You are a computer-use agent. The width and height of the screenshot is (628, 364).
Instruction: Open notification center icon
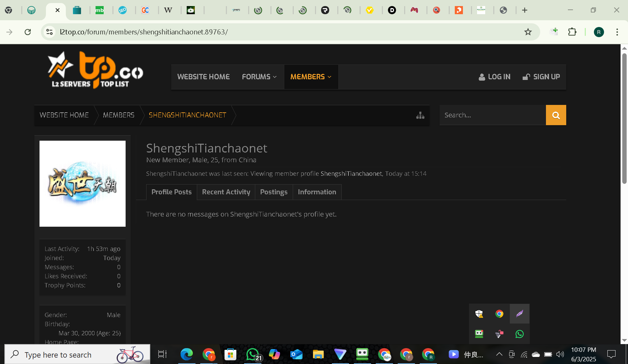coord(611,354)
